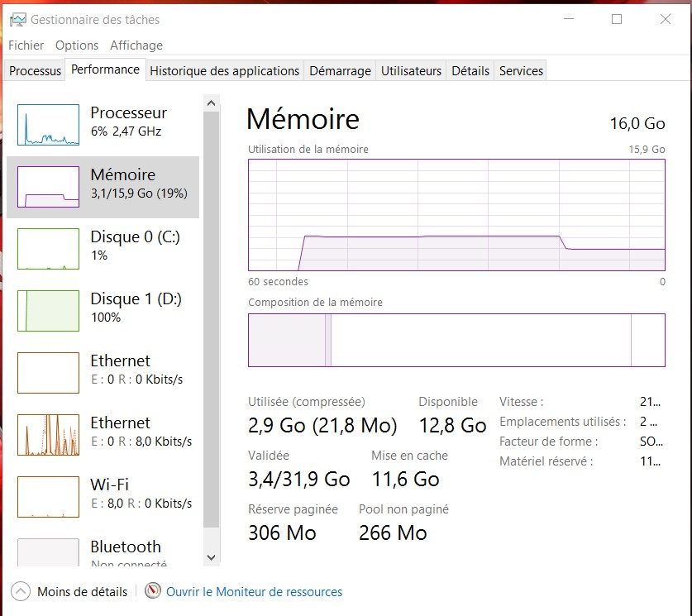Click the 'Disque 0 (C:)' label
This screenshot has height=616, width=692.
pyautogui.click(x=135, y=237)
